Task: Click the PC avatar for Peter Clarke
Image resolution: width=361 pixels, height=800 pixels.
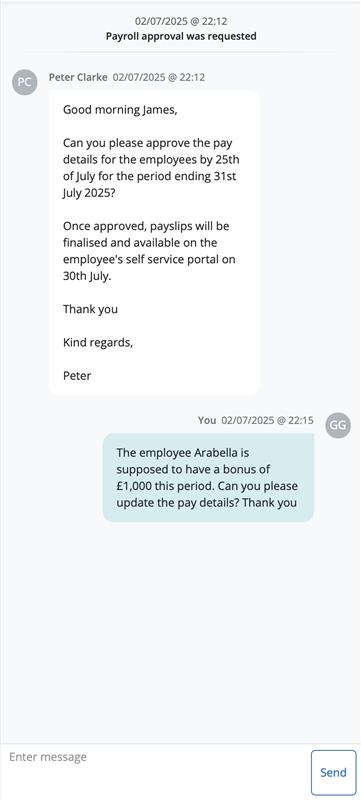Action: (24, 82)
